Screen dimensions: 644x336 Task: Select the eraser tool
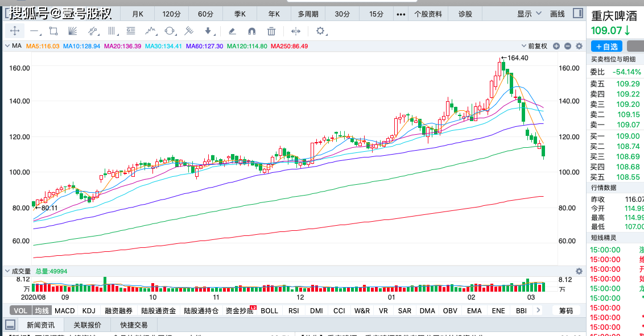[x=232, y=31]
